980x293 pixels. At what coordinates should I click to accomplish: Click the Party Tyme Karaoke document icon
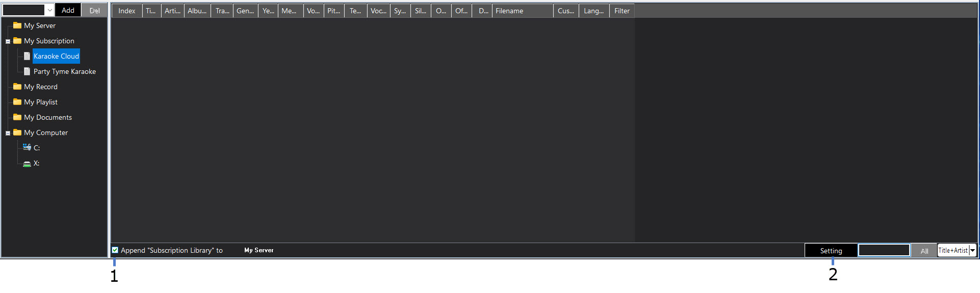[27, 71]
